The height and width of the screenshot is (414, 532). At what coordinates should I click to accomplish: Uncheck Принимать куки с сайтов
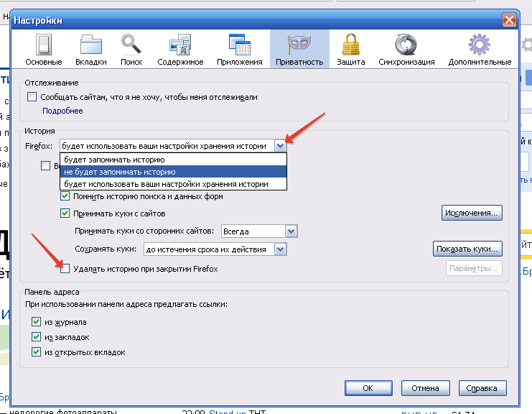click(65, 213)
